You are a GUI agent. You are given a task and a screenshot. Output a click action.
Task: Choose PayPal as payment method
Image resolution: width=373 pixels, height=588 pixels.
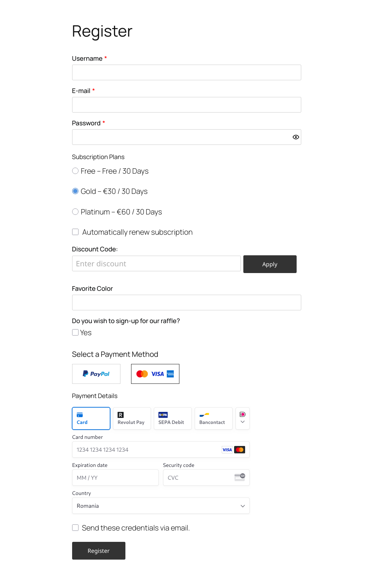(96, 374)
